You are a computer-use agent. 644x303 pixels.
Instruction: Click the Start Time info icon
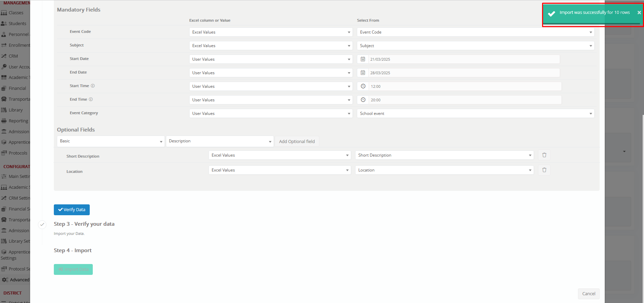[x=93, y=86]
